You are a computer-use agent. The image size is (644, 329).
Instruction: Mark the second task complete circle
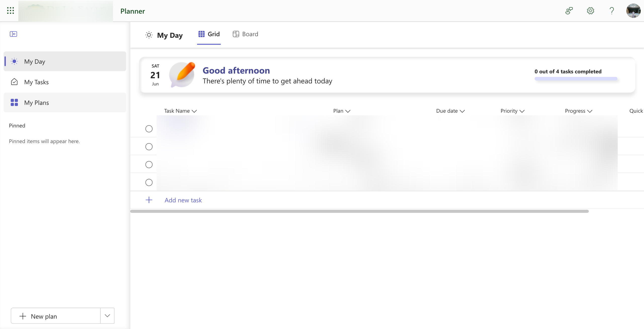click(x=149, y=147)
